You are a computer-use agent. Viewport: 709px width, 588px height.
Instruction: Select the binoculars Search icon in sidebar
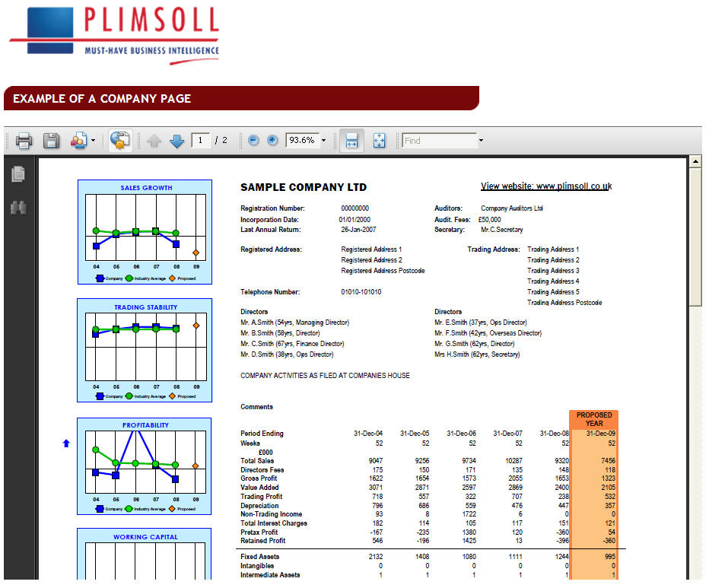coord(20,207)
